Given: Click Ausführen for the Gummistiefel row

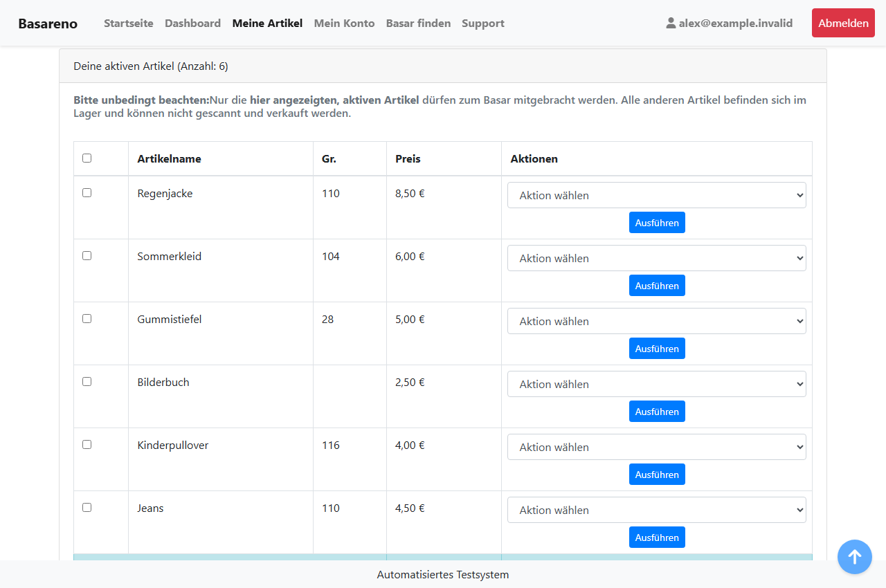Looking at the screenshot, I should pyautogui.click(x=657, y=349).
